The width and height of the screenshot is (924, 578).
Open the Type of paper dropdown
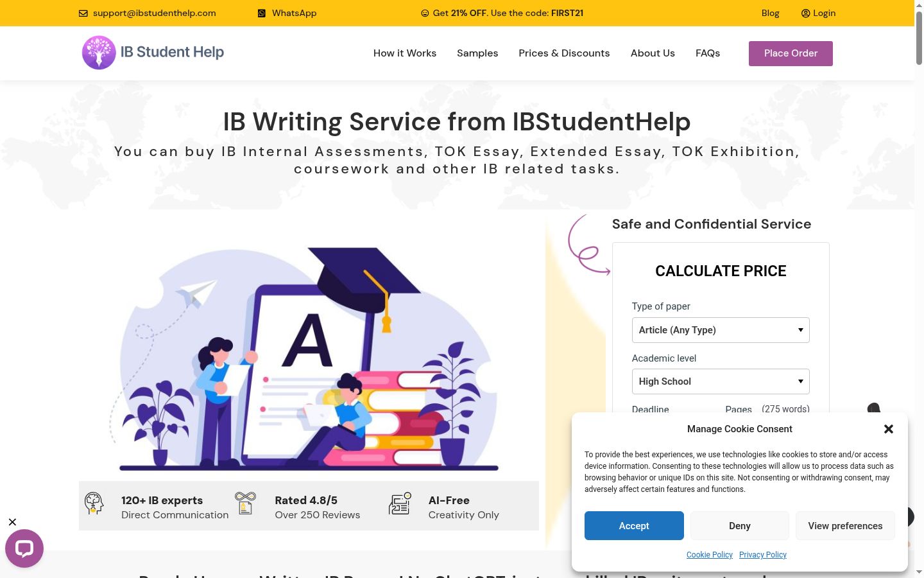point(721,330)
